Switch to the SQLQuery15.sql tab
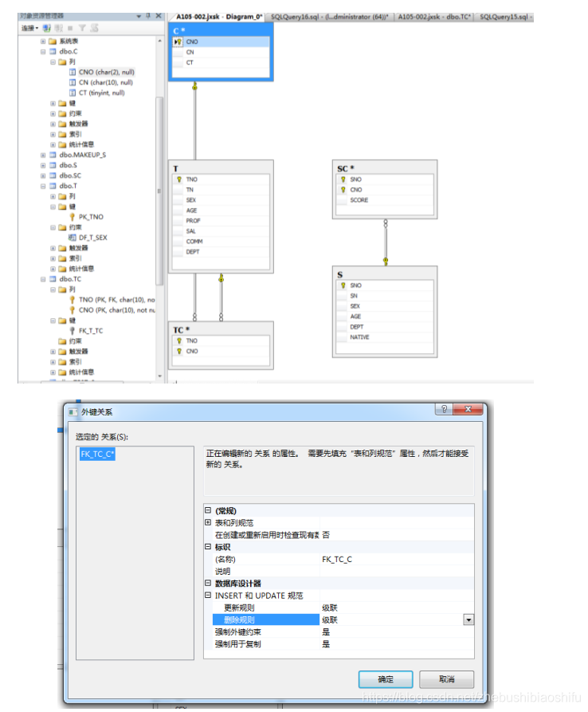 point(505,17)
